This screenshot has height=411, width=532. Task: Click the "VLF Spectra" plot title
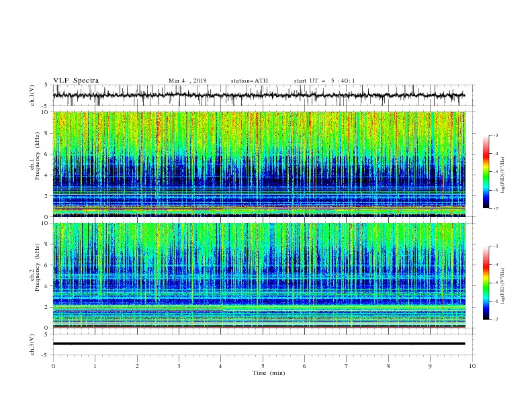[x=76, y=81]
